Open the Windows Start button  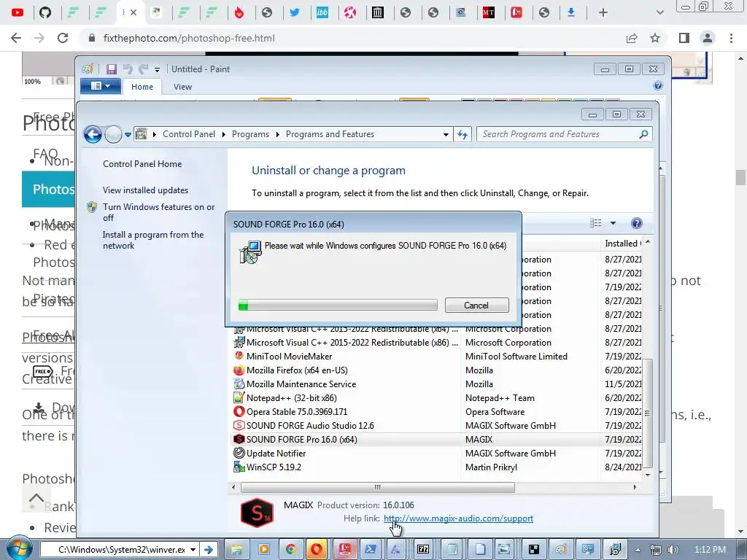click(x=18, y=548)
